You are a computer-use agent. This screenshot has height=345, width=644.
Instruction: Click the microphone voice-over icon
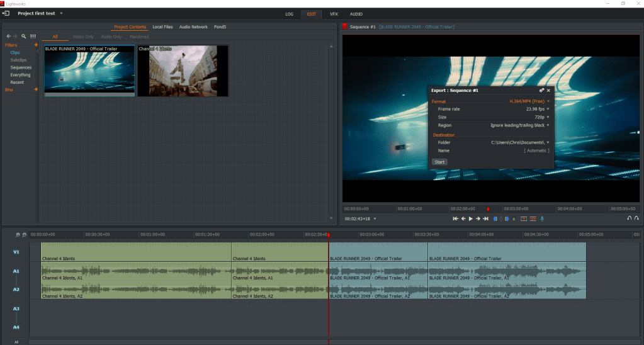(542, 218)
